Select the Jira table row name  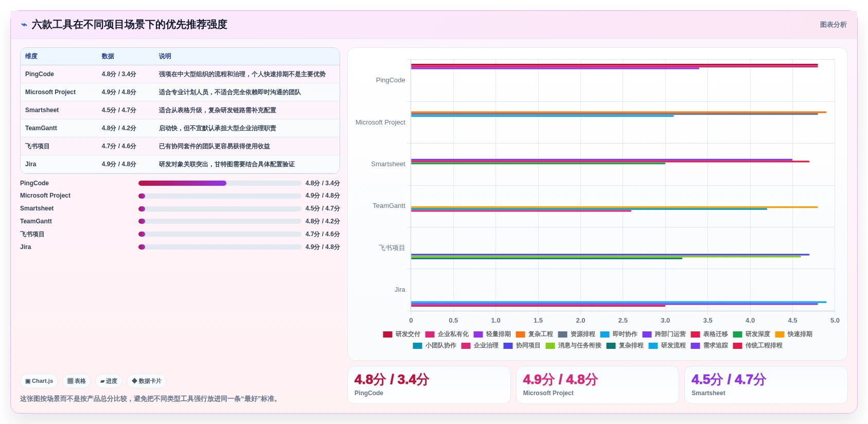tap(31, 164)
